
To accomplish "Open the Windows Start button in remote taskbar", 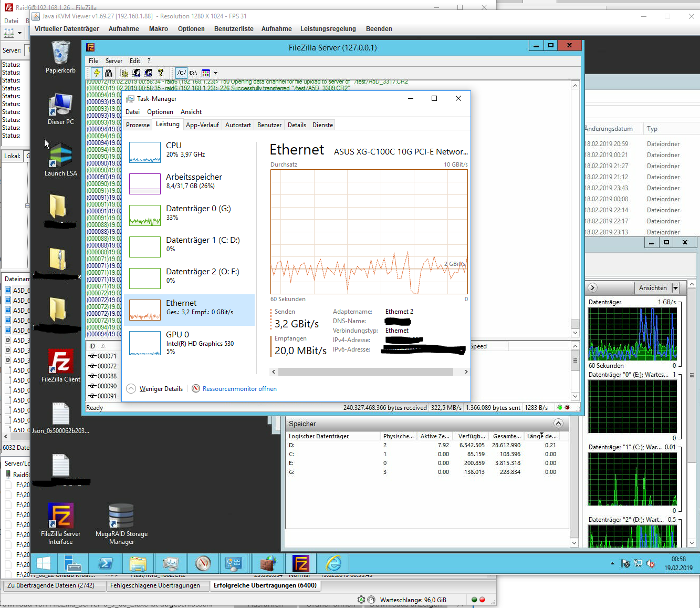I will (x=44, y=563).
